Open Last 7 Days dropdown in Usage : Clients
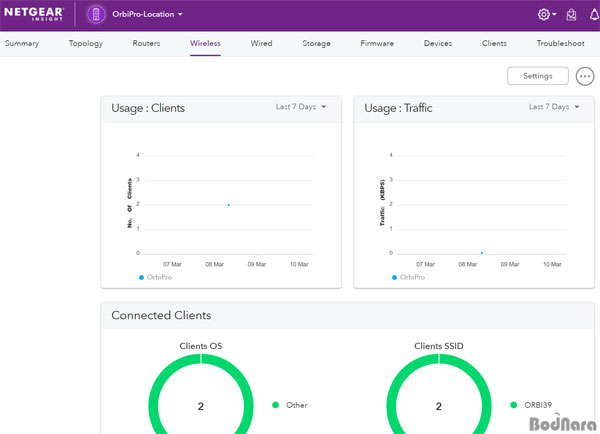The image size is (600, 434). click(x=301, y=107)
